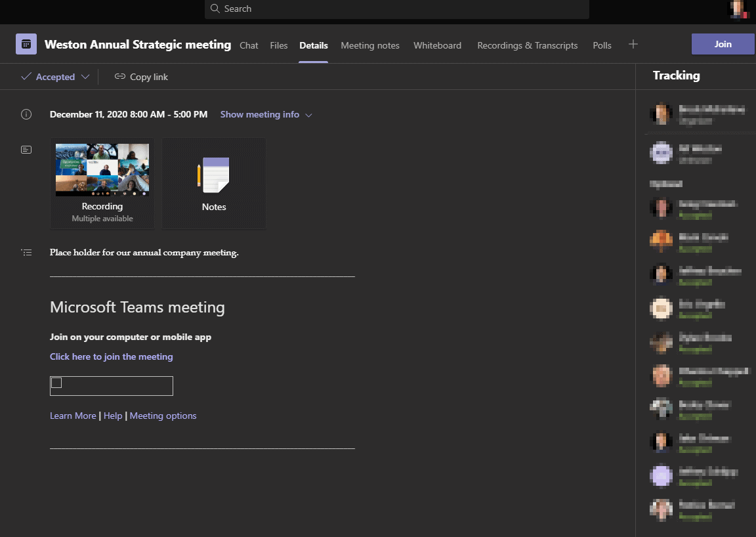Click 'Join on your computer or mobile app' text

point(131,337)
